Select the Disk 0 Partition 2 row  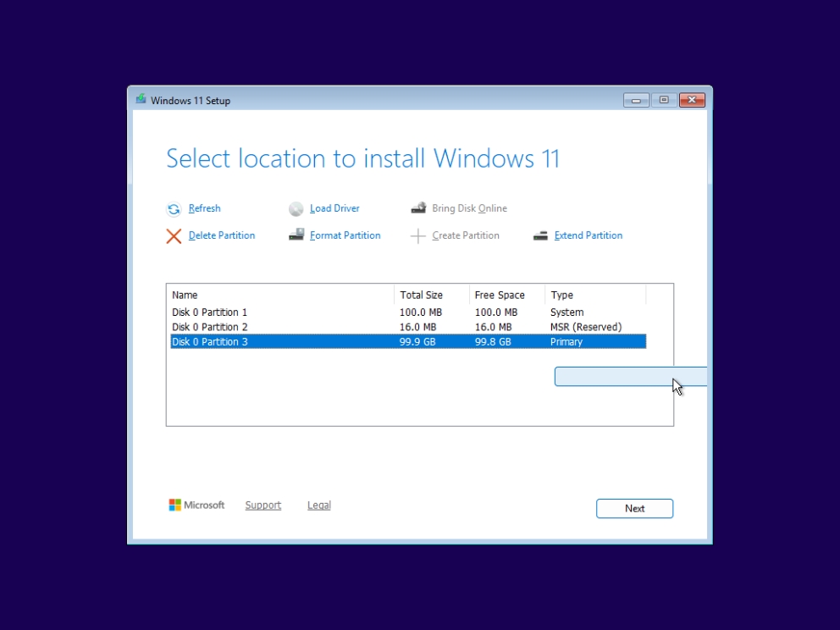click(408, 327)
